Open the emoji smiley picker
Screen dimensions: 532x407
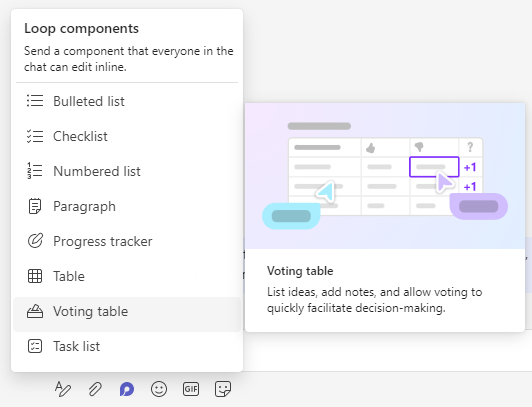(x=159, y=389)
